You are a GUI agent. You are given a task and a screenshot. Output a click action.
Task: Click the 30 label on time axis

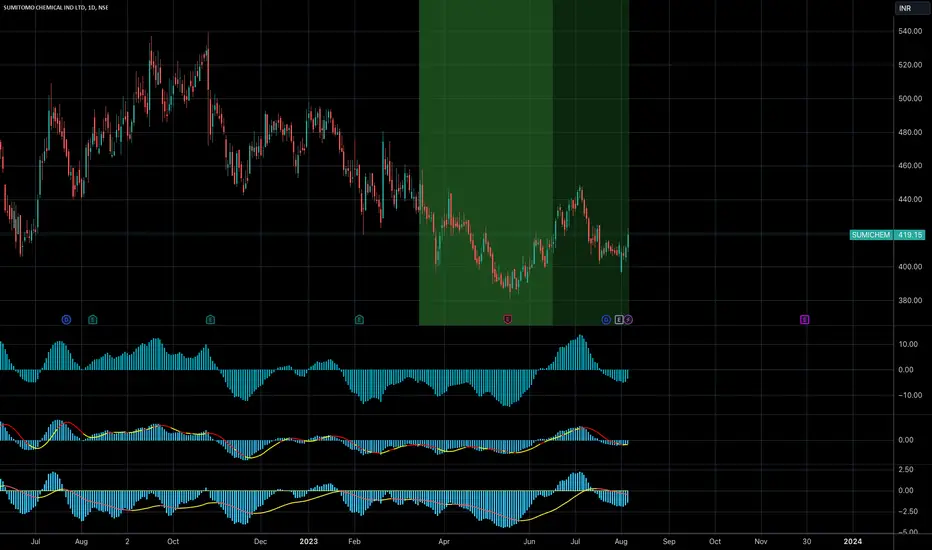(x=807, y=542)
